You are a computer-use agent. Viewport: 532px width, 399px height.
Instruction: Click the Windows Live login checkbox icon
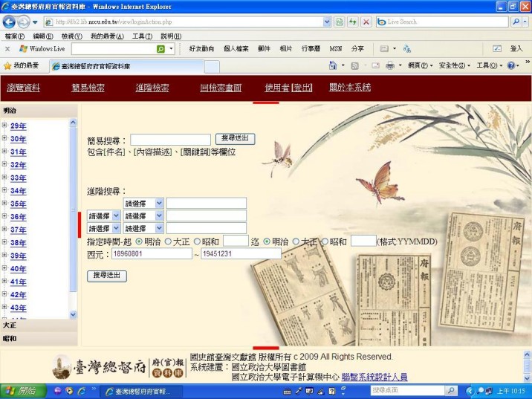497,49
